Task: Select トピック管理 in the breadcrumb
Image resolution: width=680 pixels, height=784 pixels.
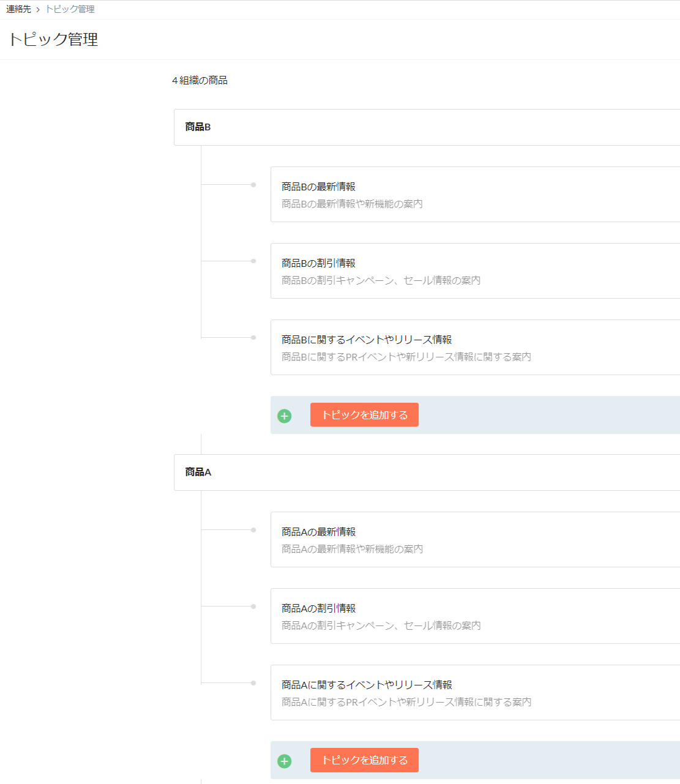Action: pos(70,9)
